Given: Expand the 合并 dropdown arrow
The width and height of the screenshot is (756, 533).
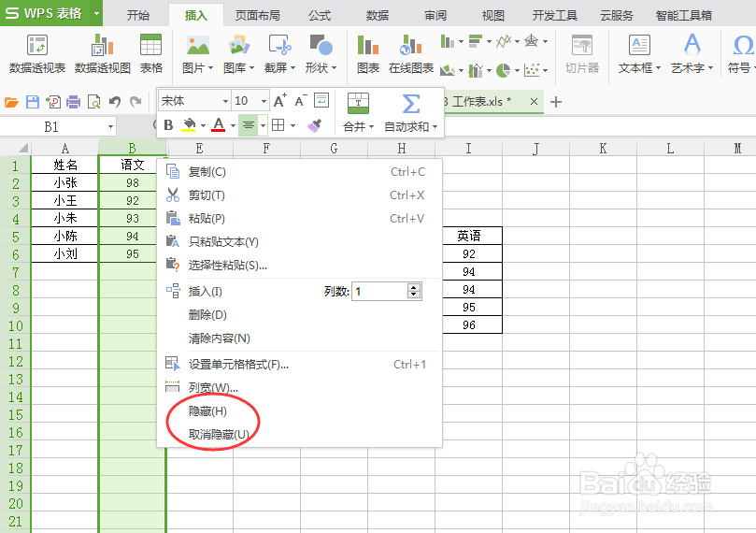Looking at the screenshot, I should [x=371, y=127].
